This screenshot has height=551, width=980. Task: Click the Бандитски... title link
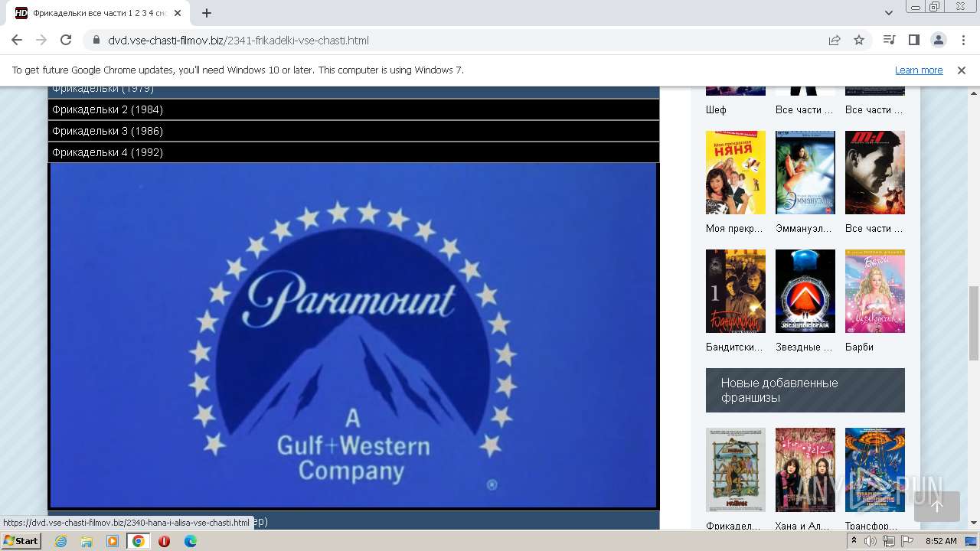click(x=734, y=347)
